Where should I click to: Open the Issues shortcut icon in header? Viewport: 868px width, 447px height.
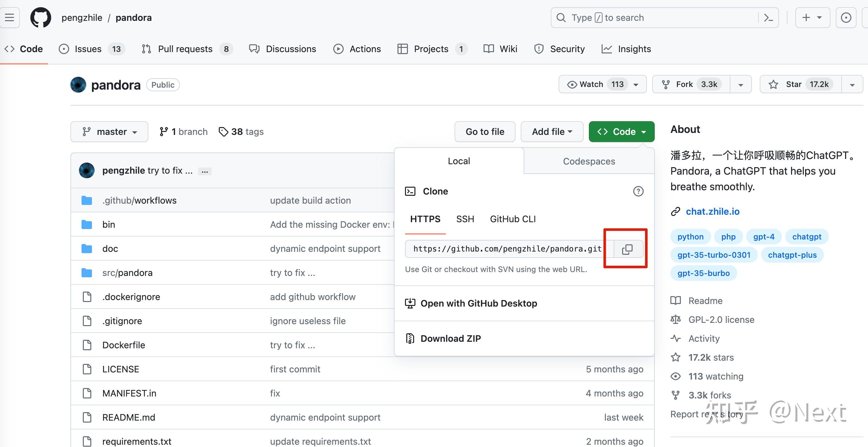point(846,18)
